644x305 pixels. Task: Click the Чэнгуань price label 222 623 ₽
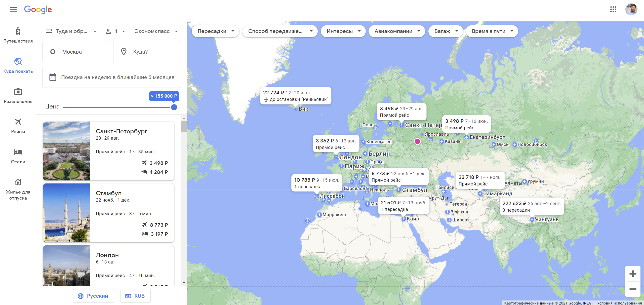pyautogui.click(x=532, y=207)
